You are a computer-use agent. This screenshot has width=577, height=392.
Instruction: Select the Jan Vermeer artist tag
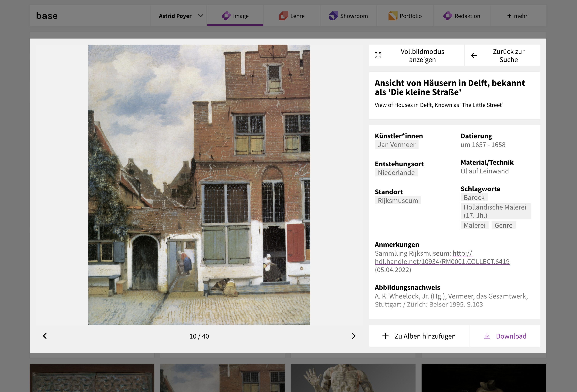396,145
